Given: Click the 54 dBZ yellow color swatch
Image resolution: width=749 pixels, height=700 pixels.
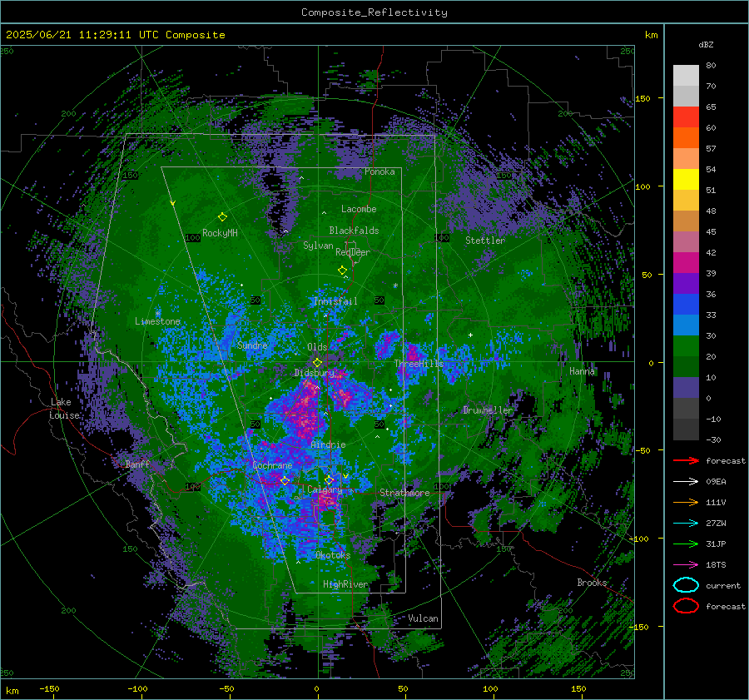Looking at the screenshot, I should pos(686,179).
